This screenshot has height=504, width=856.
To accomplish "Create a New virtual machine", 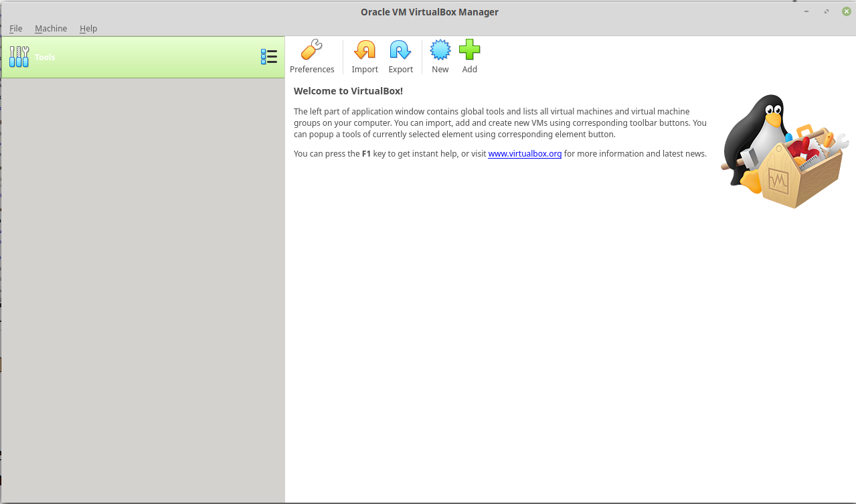I will tap(440, 57).
